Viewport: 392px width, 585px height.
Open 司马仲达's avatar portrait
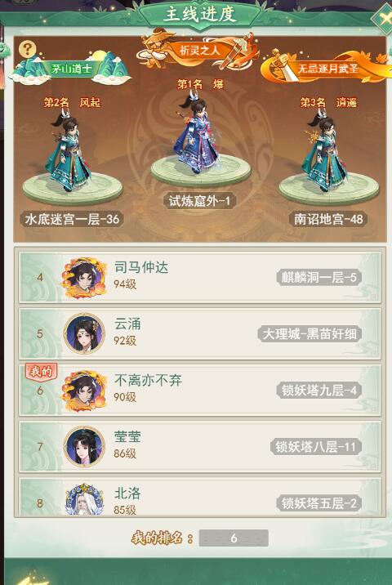[84, 277]
